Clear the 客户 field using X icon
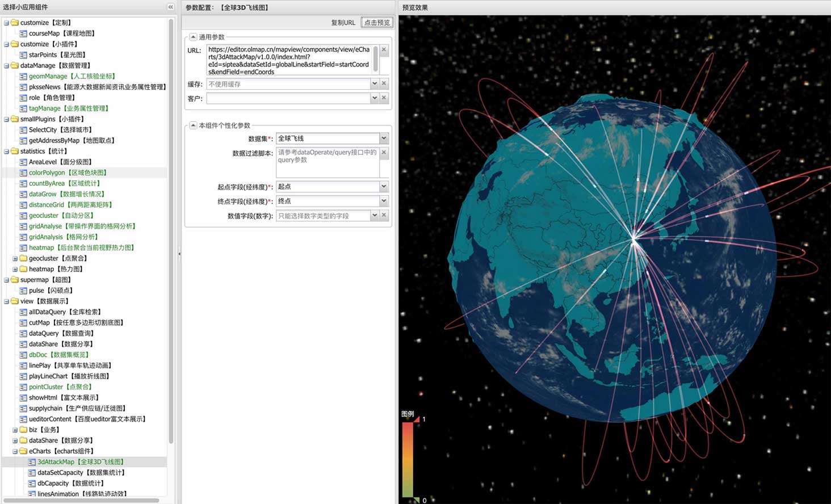Viewport: 831px width, 504px height. [x=384, y=98]
